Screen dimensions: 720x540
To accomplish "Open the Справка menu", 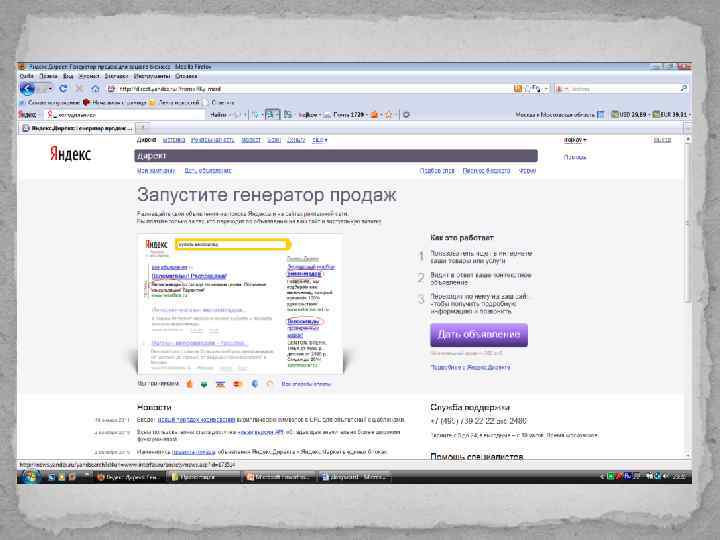I will 186,76.
